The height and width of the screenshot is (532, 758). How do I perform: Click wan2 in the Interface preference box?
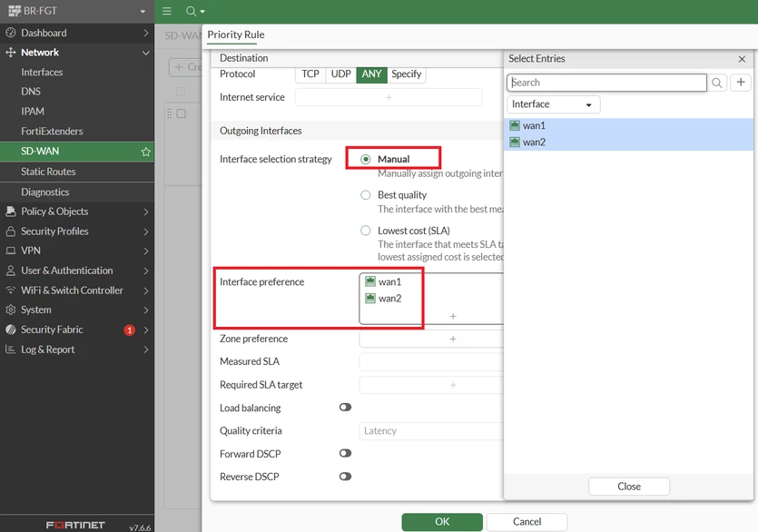[389, 299]
